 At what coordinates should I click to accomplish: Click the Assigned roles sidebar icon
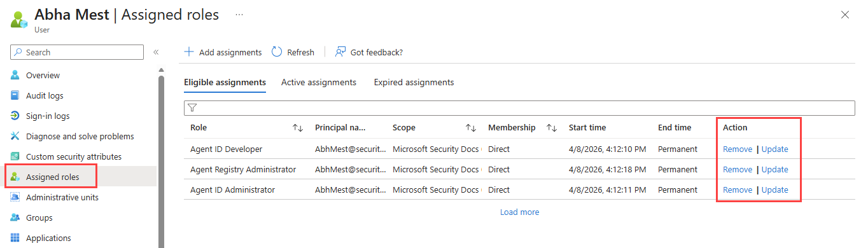[x=15, y=177]
